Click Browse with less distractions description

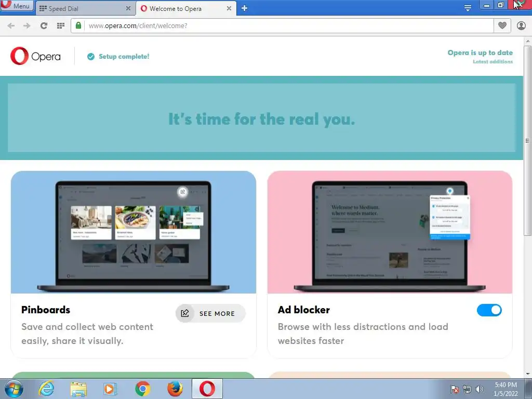[x=363, y=334]
